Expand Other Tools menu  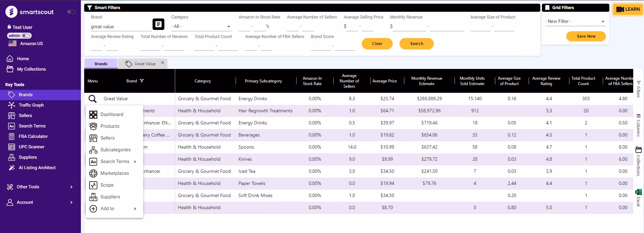[x=40, y=187]
